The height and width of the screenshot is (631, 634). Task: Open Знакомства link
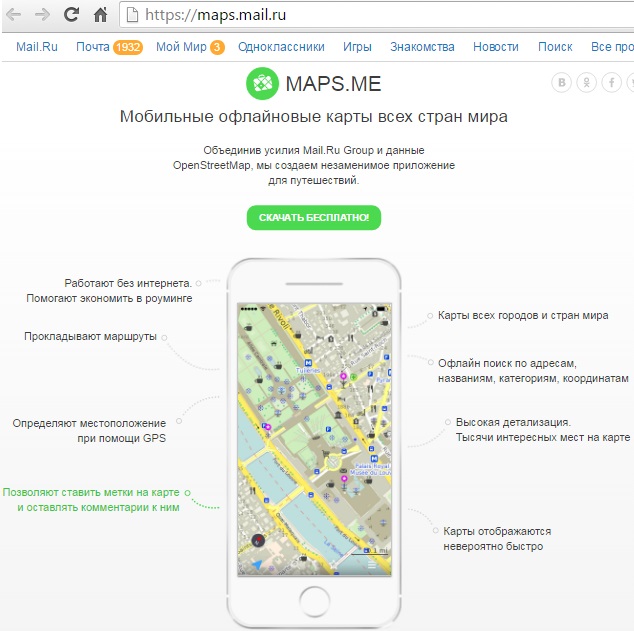(422, 47)
